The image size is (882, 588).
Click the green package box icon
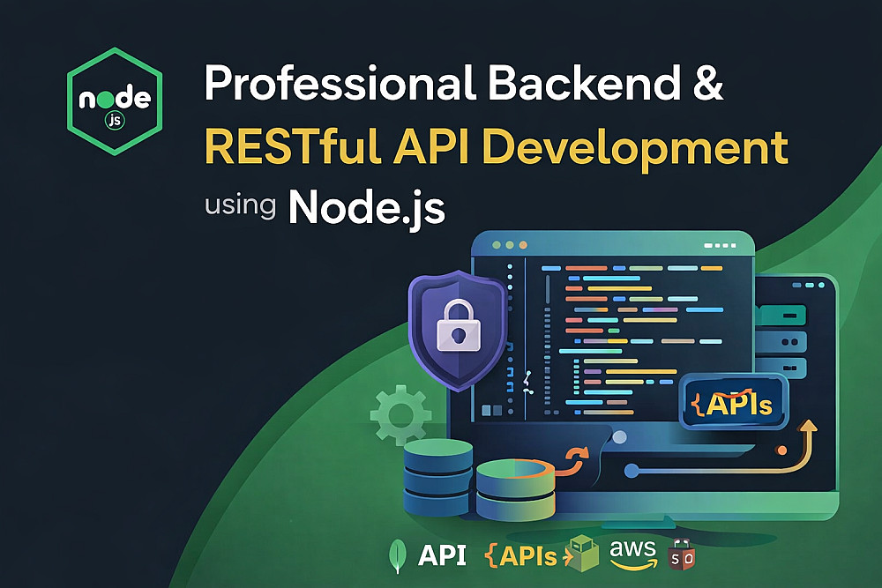click(582, 554)
